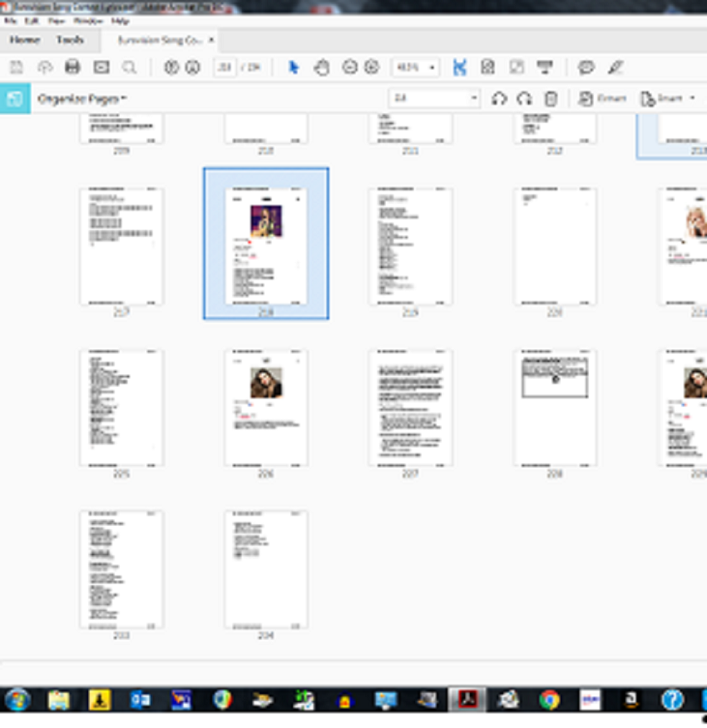Image resolution: width=707 pixels, height=728 pixels.
Task: Click the comment speech bubble icon
Action: point(586,67)
